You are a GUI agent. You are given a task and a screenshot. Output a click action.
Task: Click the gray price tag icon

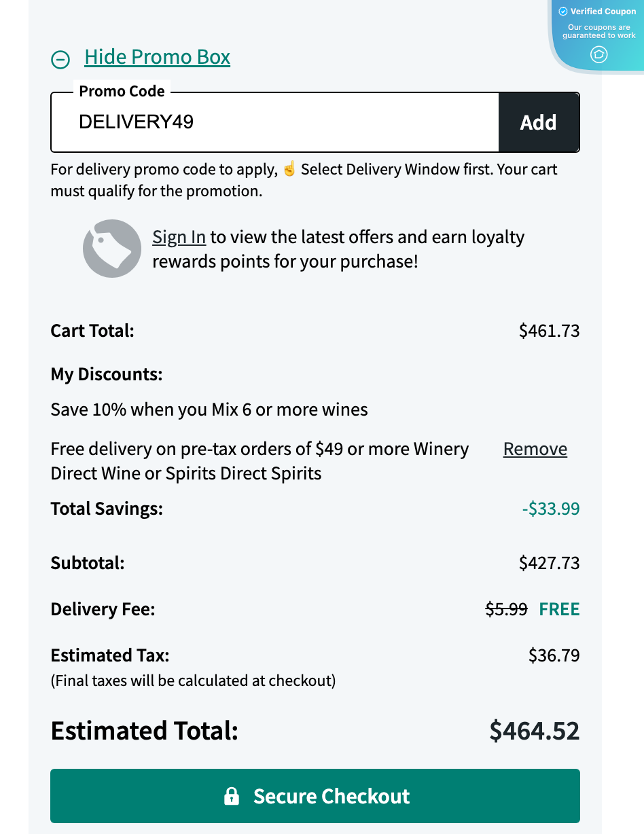(112, 249)
